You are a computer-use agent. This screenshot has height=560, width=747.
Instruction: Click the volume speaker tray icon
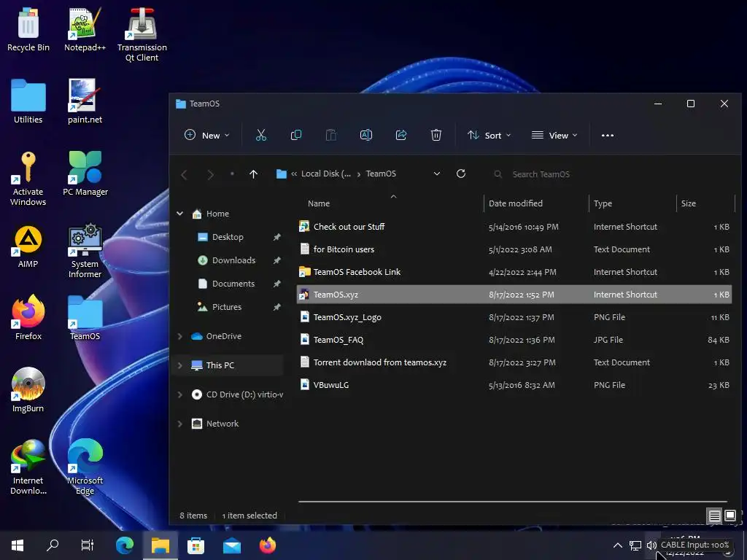point(651,545)
